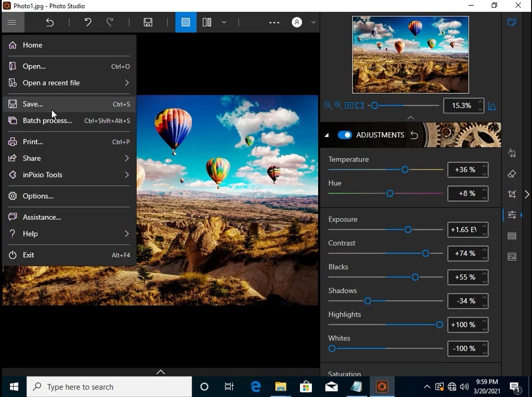Select the Text tool on the right sidebar
The height and width of the screenshot is (397, 532).
(x=512, y=153)
